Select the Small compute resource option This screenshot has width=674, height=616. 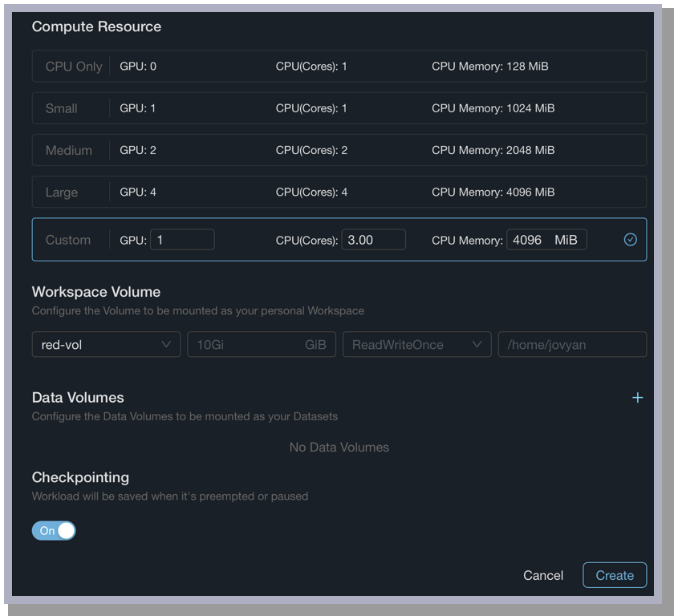tap(62, 108)
